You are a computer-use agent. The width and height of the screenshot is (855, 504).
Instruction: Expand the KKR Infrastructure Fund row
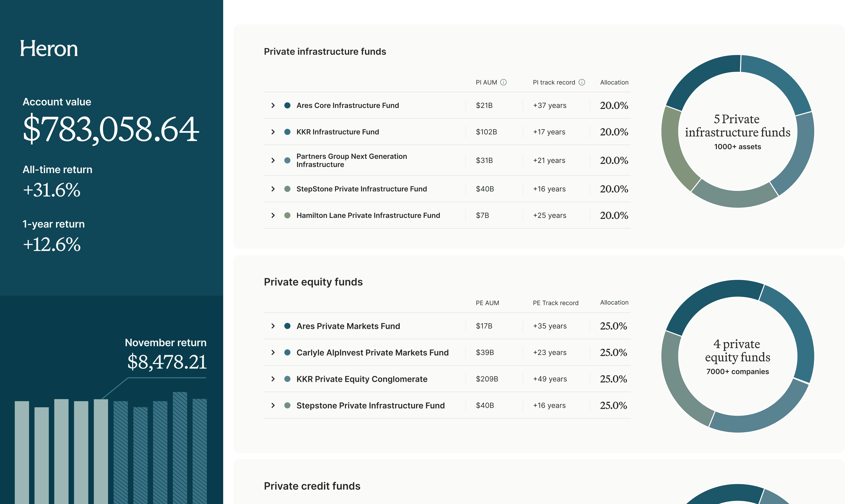[x=273, y=132]
